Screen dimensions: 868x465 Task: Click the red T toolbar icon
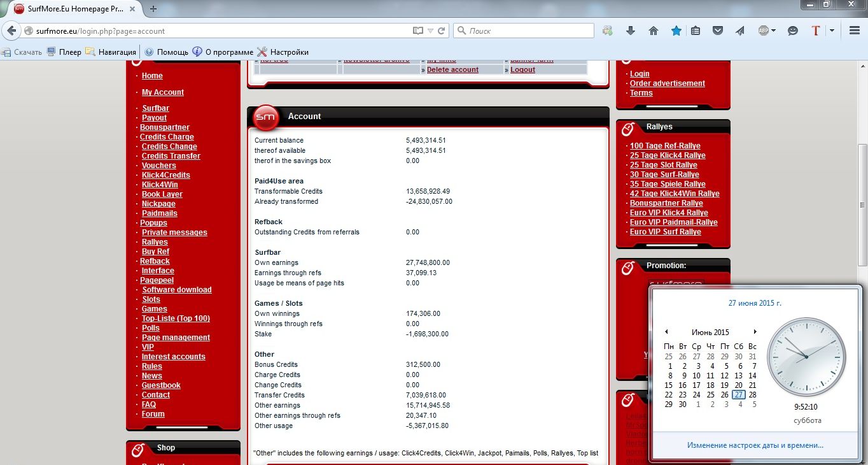(816, 31)
